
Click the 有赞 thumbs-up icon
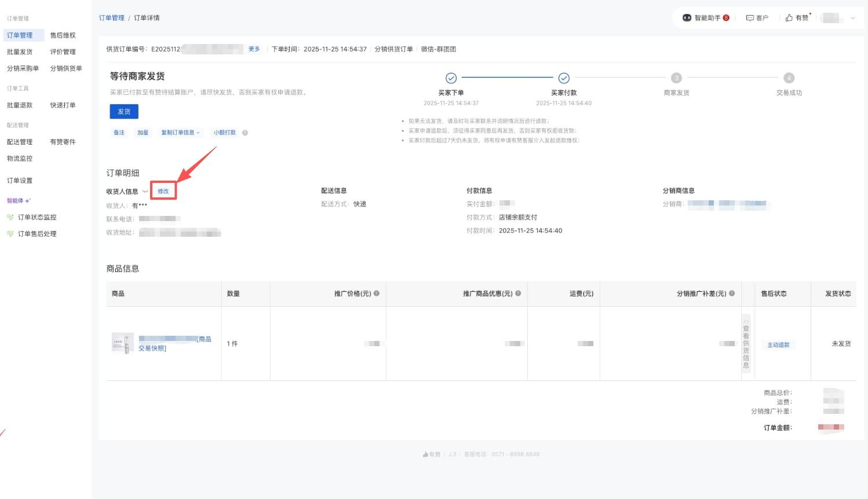coord(789,18)
